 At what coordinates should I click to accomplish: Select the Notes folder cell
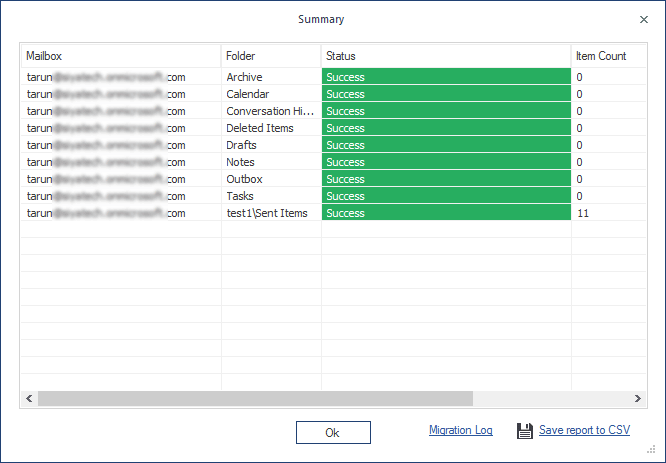pyautogui.click(x=271, y=162)
